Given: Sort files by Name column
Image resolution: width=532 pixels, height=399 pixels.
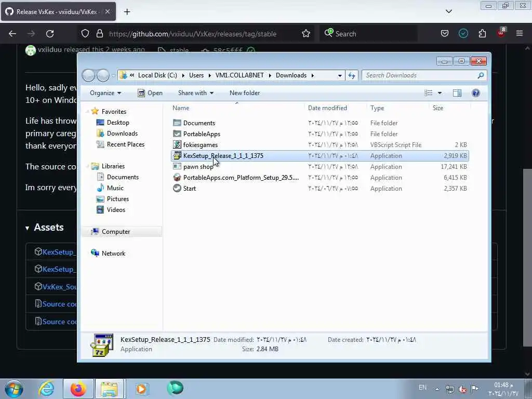Looking at the screenshot, I should click(181, 108).
